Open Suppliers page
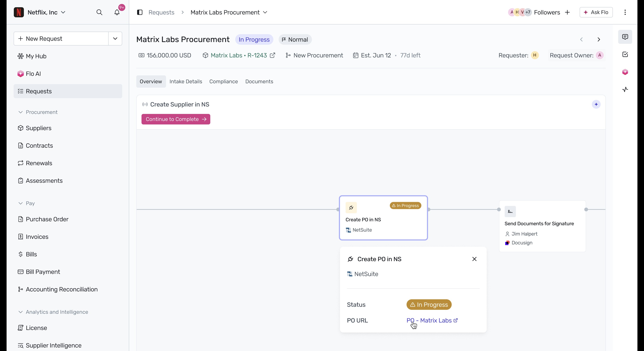Screen dimensions: 644x351 point(68,128)
